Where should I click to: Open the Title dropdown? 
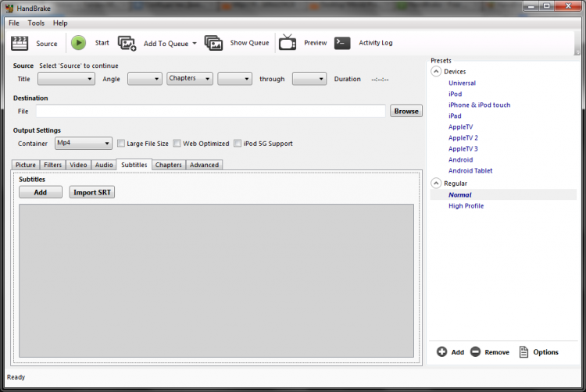point(66,79)
